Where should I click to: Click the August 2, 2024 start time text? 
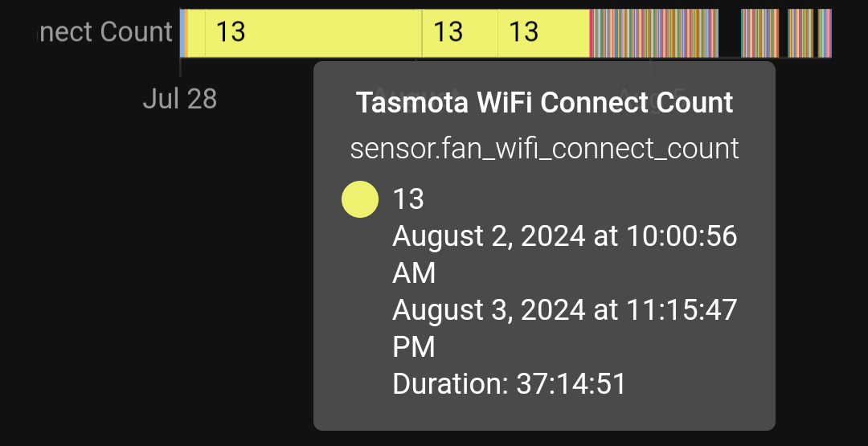(x=565, y=255)
